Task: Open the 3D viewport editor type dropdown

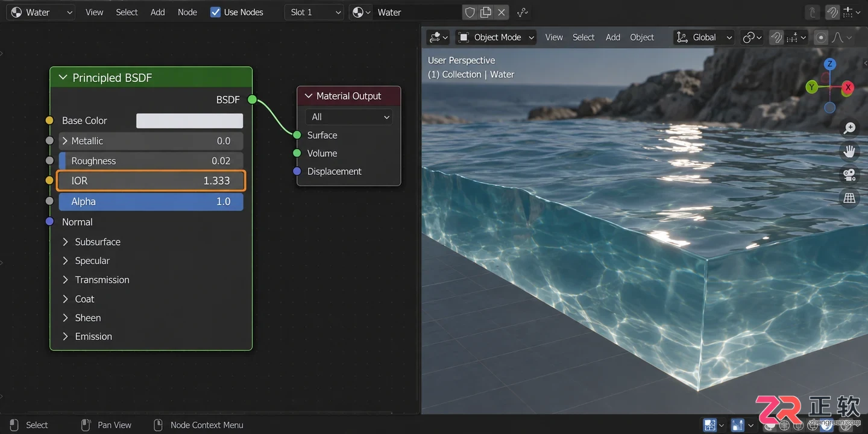Action: (x=438, y=37)
